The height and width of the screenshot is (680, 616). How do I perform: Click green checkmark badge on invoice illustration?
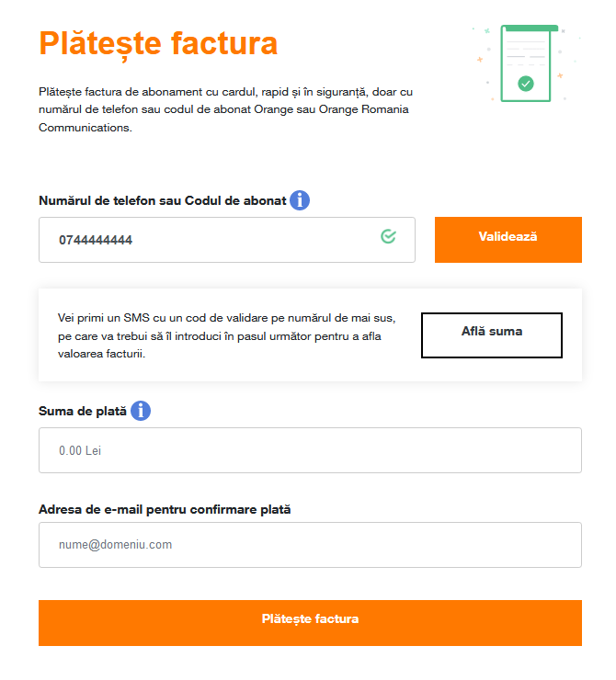[525, 84]
